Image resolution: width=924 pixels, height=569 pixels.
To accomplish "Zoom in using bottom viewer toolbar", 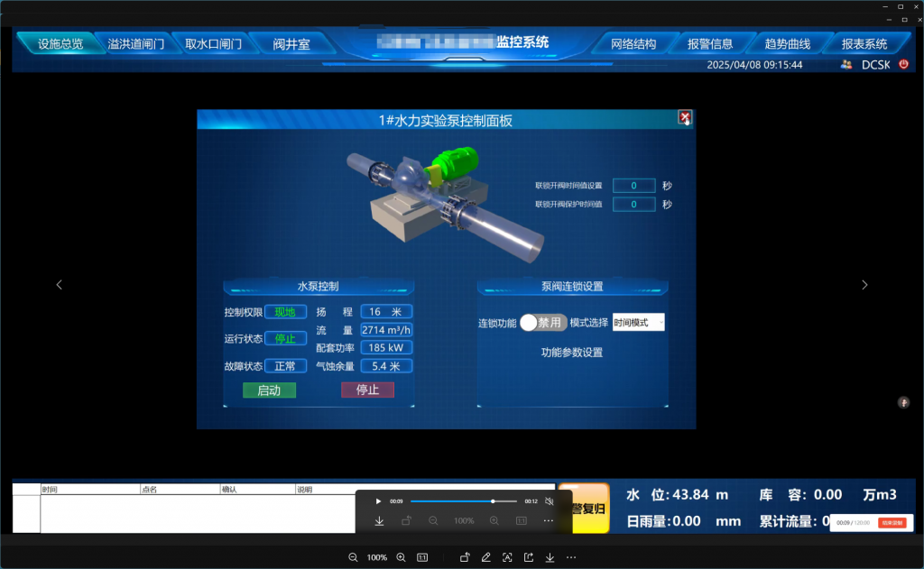I will [401, 557].
